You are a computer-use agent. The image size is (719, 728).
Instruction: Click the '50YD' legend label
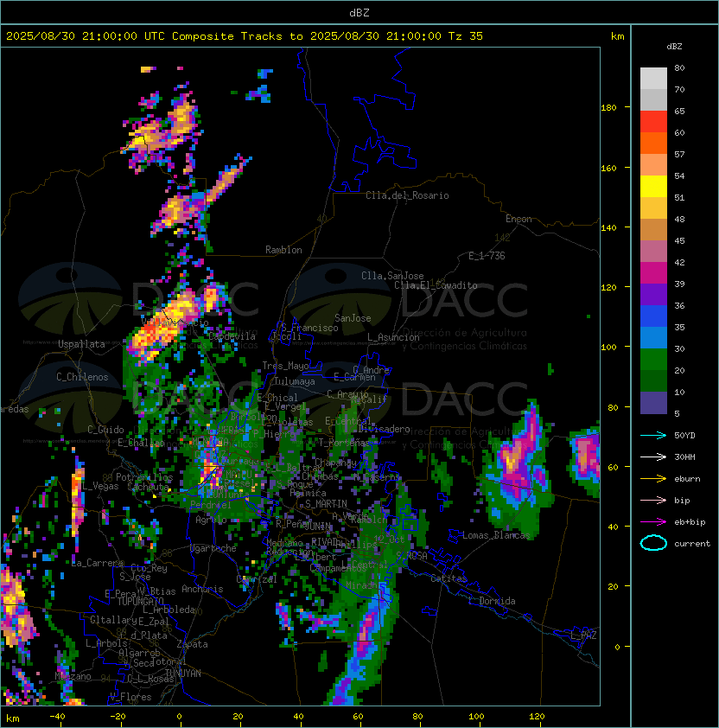(x=684, y=436)
